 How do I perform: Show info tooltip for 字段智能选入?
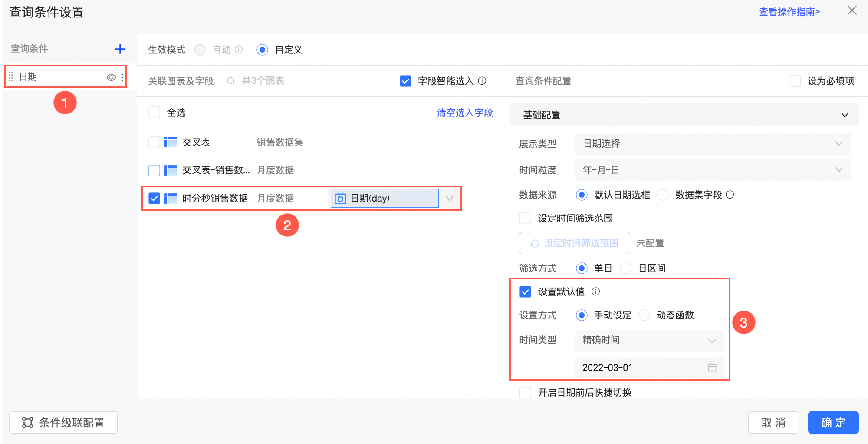pos(482,81)
